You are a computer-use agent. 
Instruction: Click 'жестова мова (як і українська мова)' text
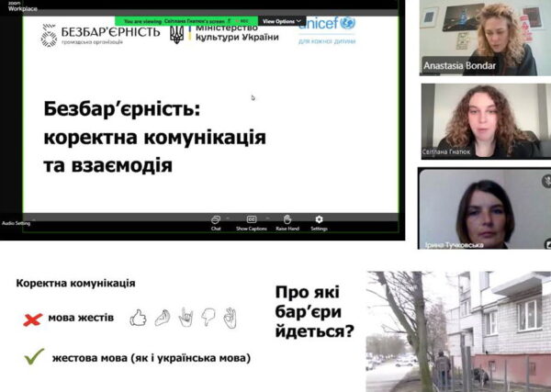click(152, 358)
